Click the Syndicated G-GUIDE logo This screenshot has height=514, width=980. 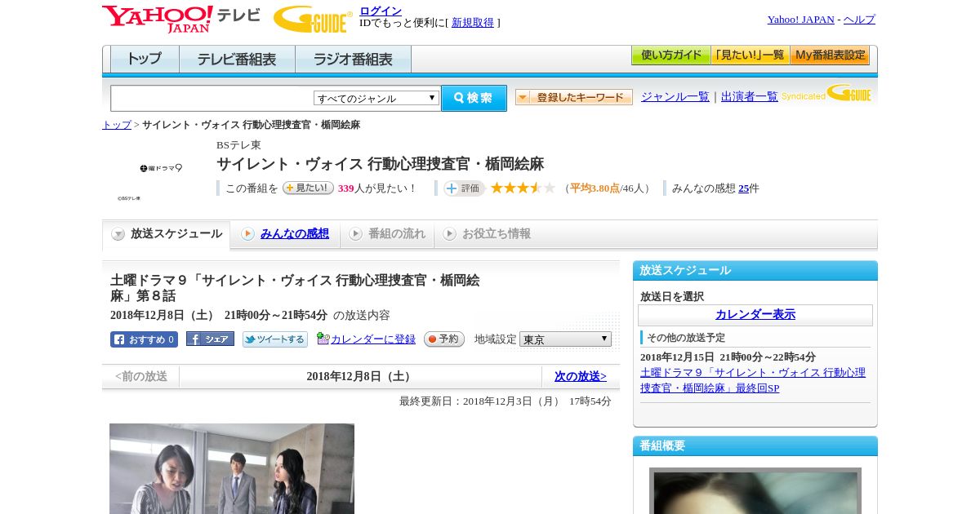[x=826, y=93]
